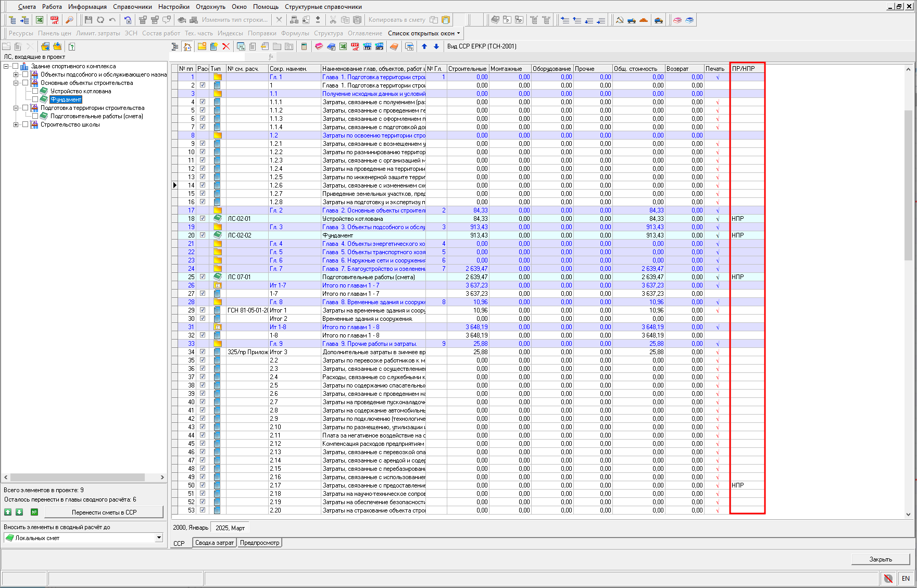
Task: Click the pink books icon in top toolbar
Action: [677, 20]
